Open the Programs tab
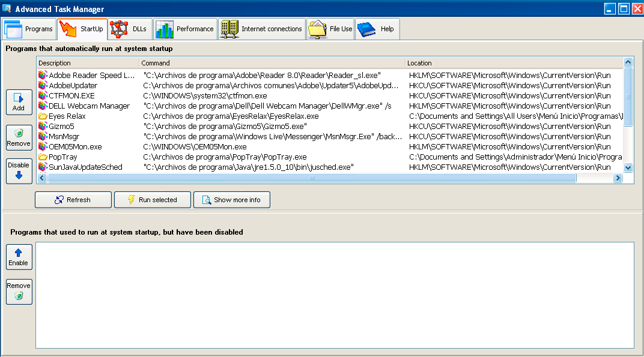 29,29
